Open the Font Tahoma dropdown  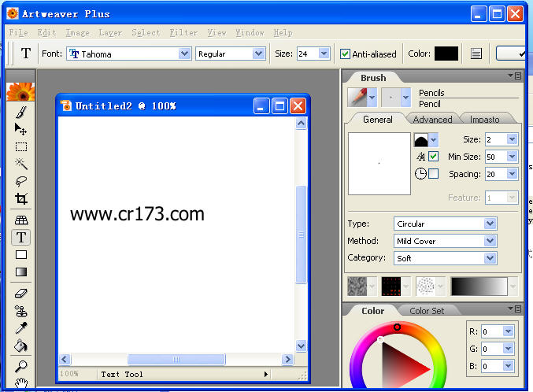(184, 54)
